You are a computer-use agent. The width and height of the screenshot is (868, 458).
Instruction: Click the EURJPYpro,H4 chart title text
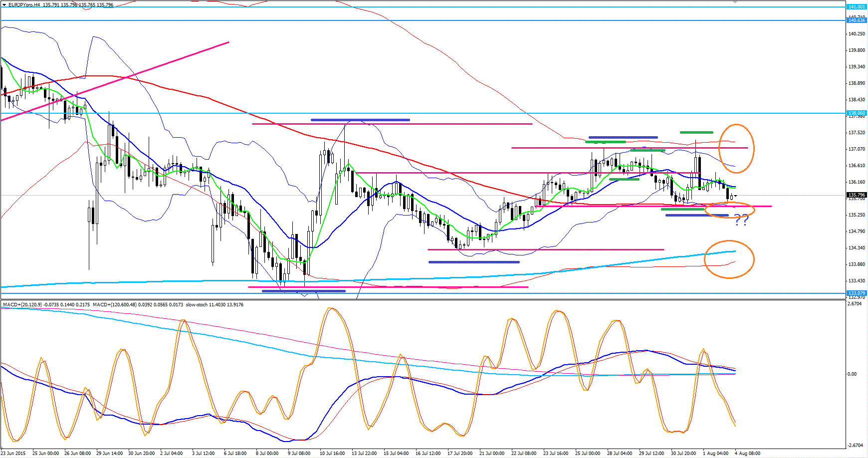click(24, 5)
